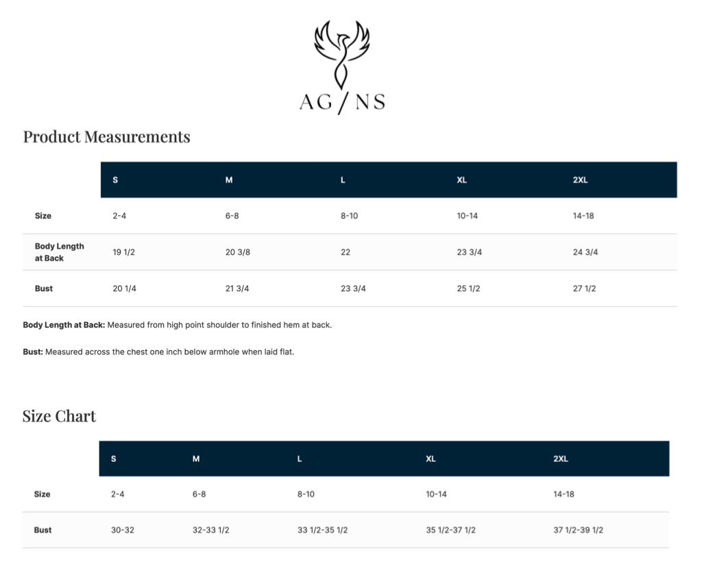Select the 25 1/2 bust cell for XL
Viewport: 702px width, 588px height.
click(468, 289)
